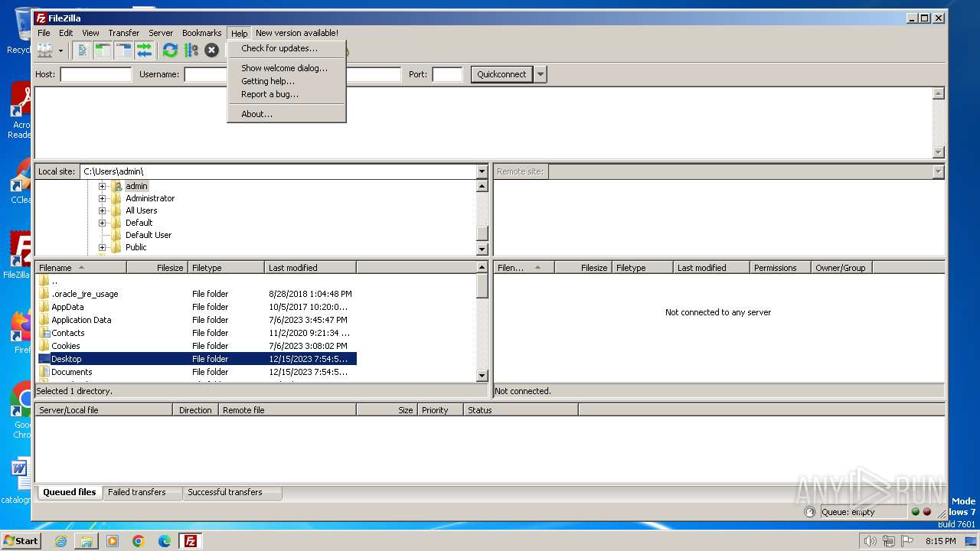980x551 pixels.
Task: Click green activity LED indicator
Action: [x=915, y=512]
